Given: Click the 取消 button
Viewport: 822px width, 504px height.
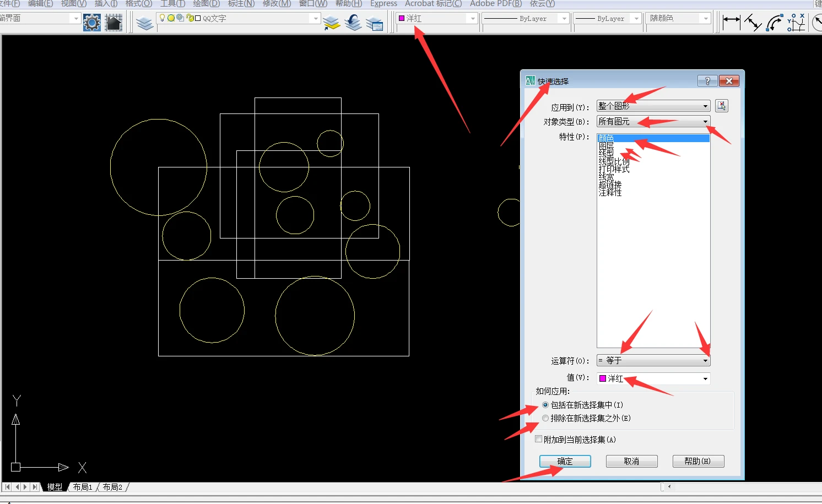Looking at the screenshot, I should 632,461.
